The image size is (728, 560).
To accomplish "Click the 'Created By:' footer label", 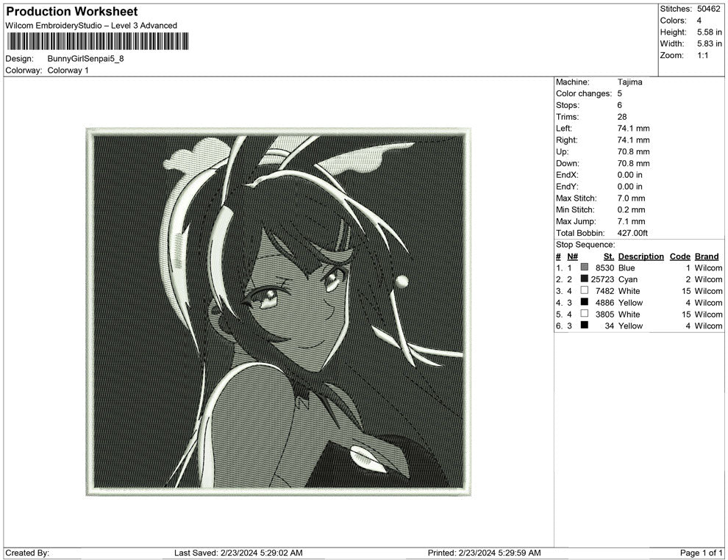I will (x=27, y=553).
